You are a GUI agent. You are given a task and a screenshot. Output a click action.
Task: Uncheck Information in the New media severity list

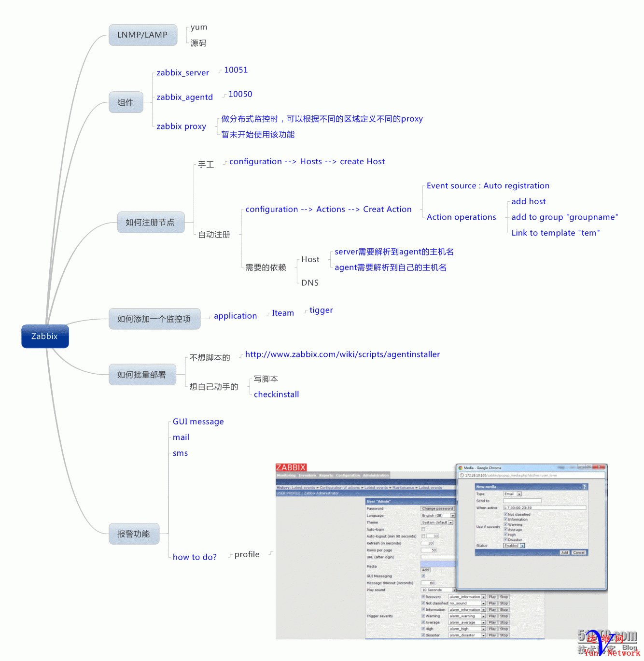tap(505, 520)
